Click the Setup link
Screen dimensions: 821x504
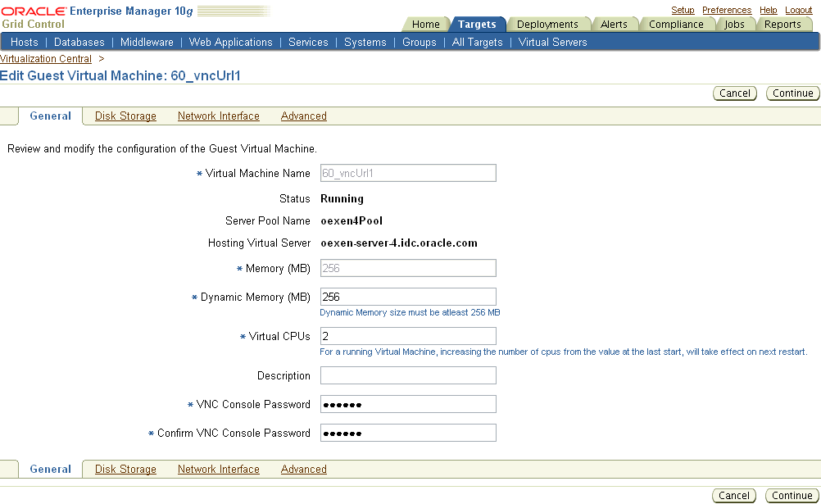(683, 10)
